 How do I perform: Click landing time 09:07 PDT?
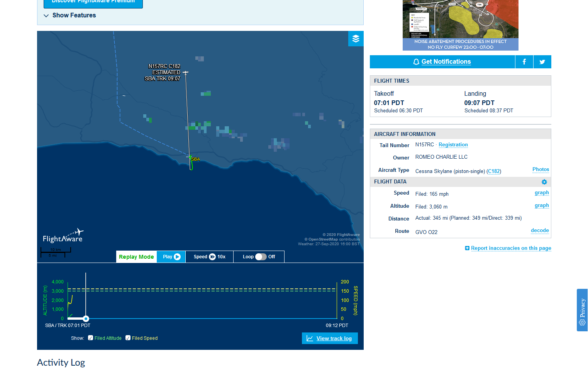[479, 103]
